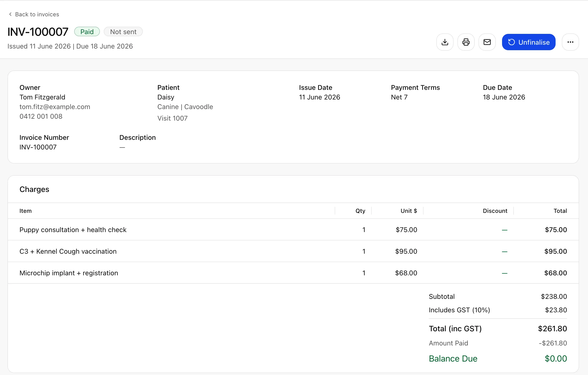
Task: Open the more options ellipsis menu
Action: pos(570,42)
